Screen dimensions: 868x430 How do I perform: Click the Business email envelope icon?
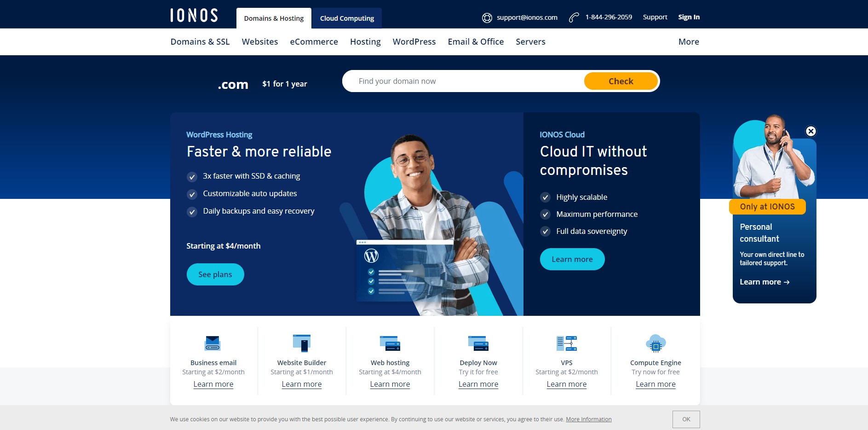(213, 343)
